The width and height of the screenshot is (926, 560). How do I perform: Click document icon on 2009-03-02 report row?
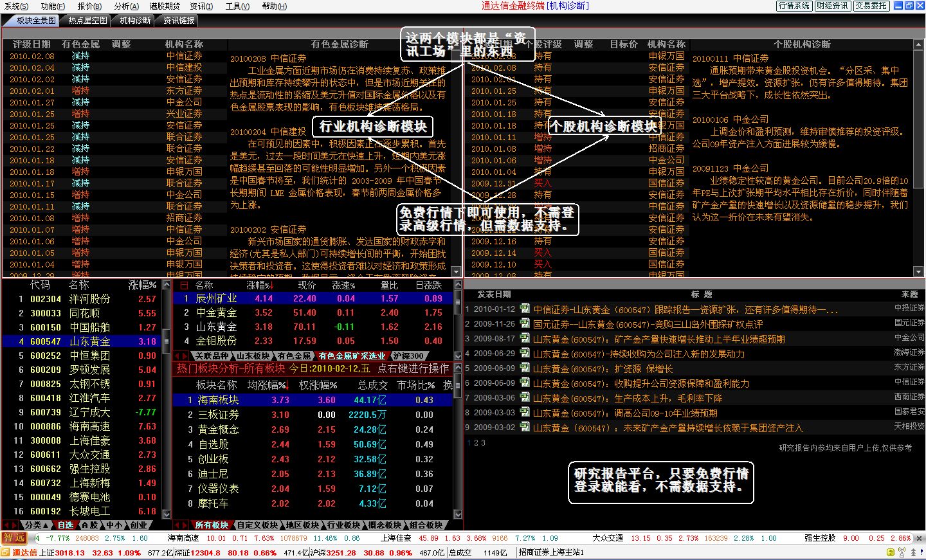point(525,428)
